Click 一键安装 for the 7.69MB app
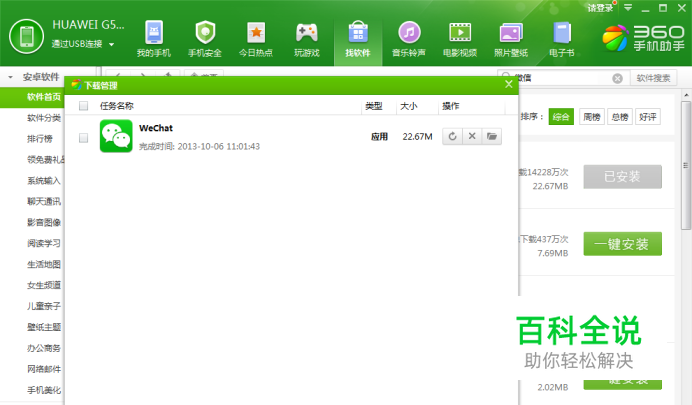692x405 pixels. 622,244
